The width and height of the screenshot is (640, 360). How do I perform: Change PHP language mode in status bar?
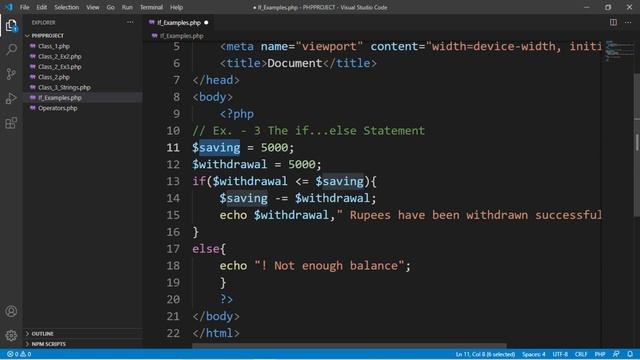point(600,354)
